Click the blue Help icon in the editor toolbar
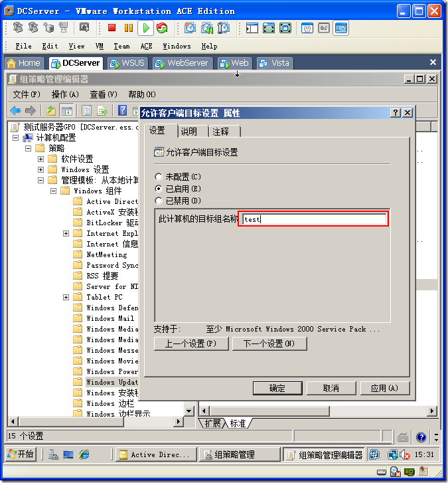448x483 pixels. tap(123, 110)
